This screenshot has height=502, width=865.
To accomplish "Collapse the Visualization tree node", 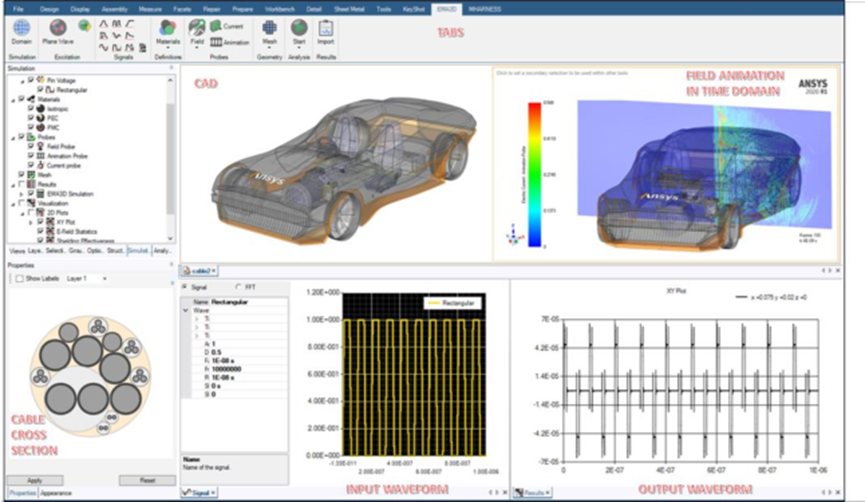I will click(13, 204).
